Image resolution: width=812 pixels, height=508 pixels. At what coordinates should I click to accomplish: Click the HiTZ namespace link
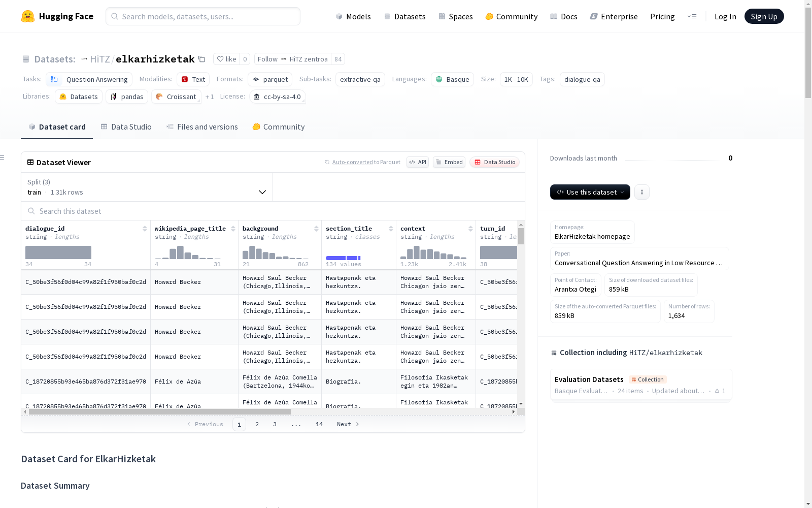coord(100,59)
